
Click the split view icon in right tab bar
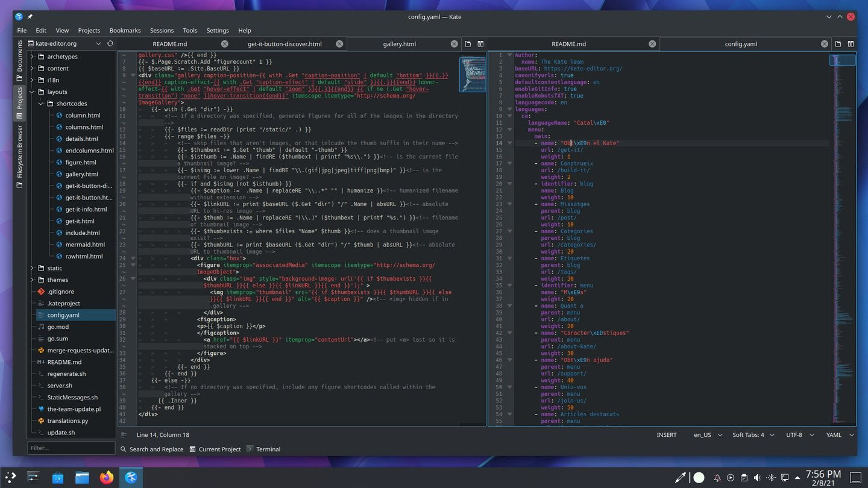coord(851,44)
